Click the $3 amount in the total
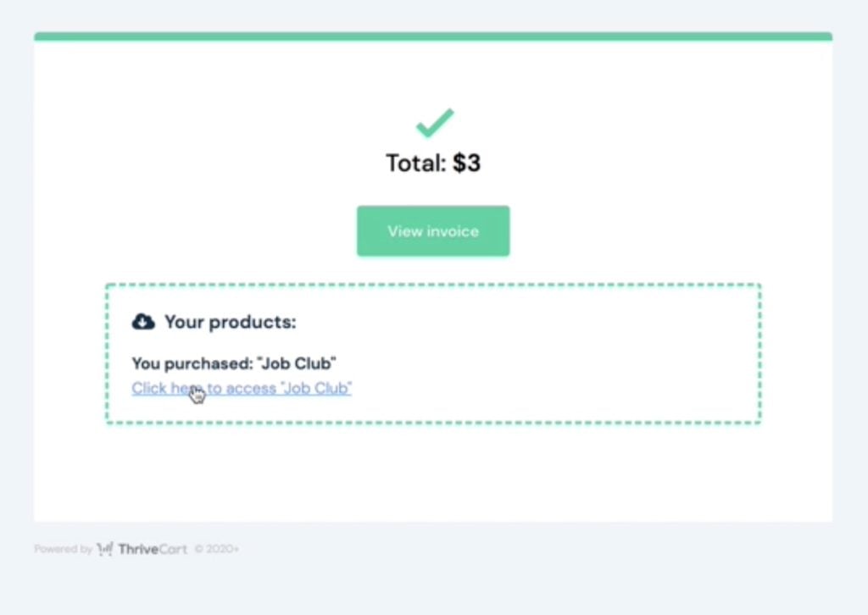The height and width of the screenshot is (615, 868). tap(467, 163)
